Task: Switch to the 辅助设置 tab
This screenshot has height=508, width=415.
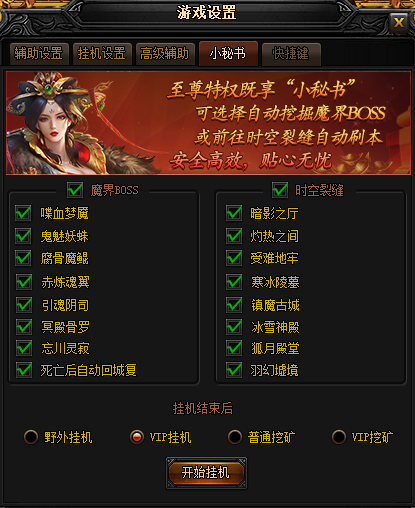Action: pos(39,54)
